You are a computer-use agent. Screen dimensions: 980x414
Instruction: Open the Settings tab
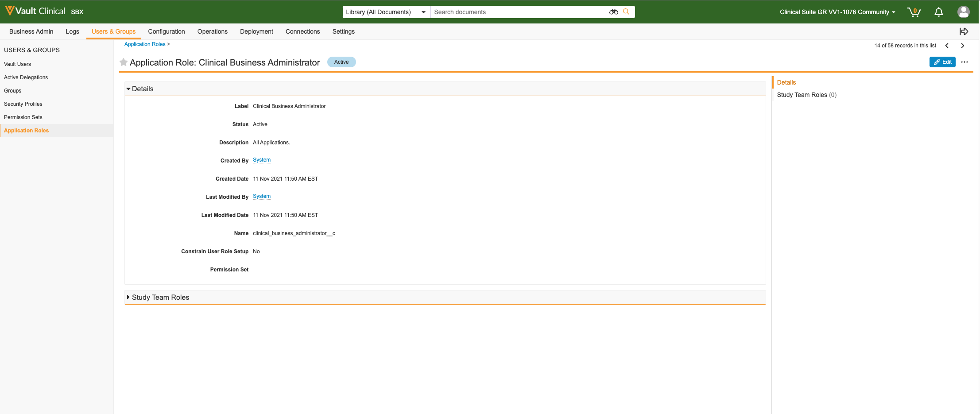344,31
